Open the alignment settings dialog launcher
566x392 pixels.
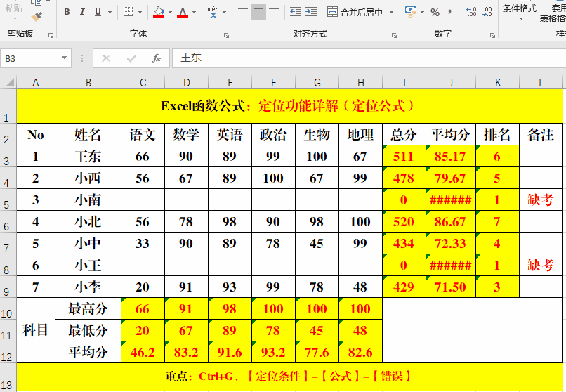pos(393,34)
